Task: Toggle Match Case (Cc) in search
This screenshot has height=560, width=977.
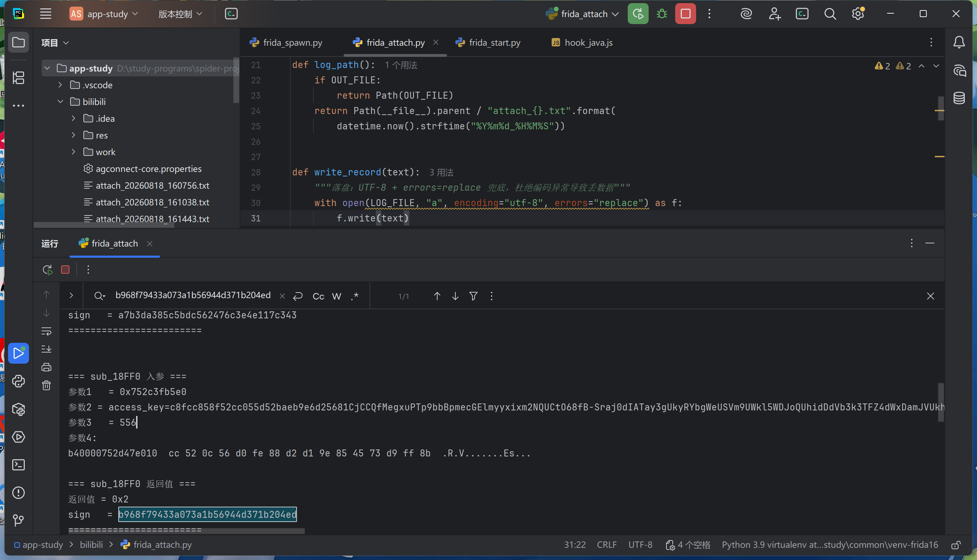Action: pyautogui.click(x=318, y=296)
